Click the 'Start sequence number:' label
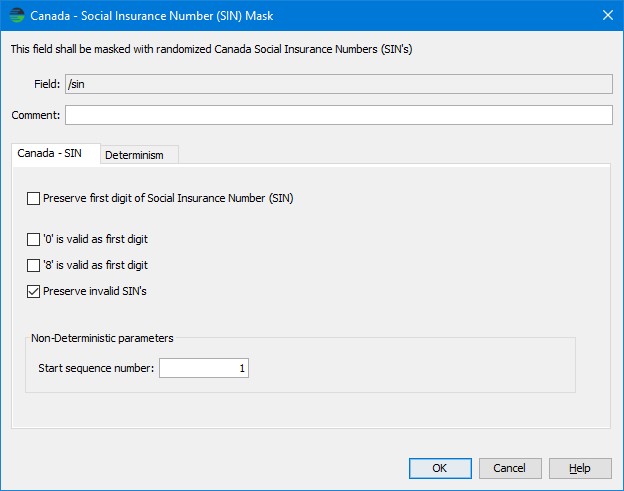This screenshot has height=491, width=624. 96,368
